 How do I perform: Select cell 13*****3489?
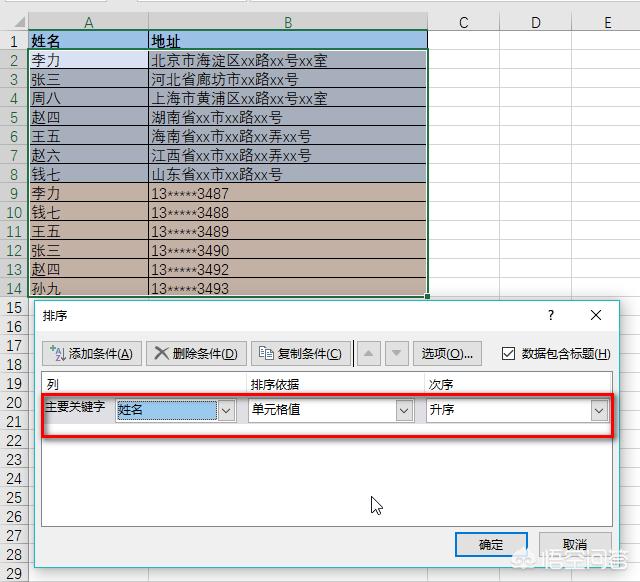pos(288,231)
